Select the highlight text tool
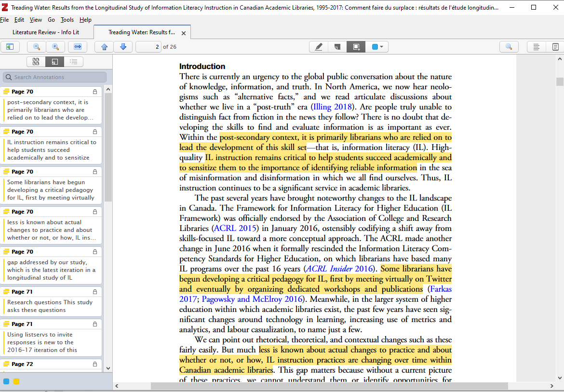Image resolution: width=564 pixels, height=392 pixels. click(x=319, y=47)
